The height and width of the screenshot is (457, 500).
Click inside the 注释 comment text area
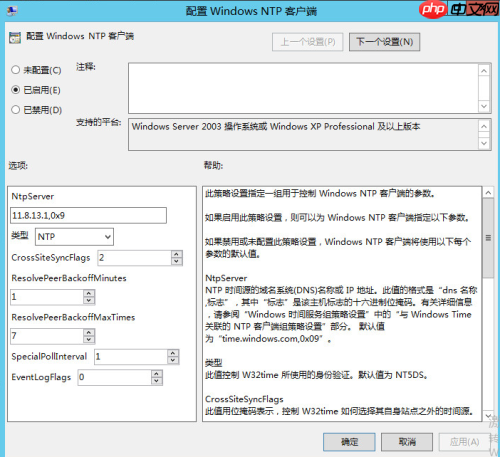pos(303,88)
